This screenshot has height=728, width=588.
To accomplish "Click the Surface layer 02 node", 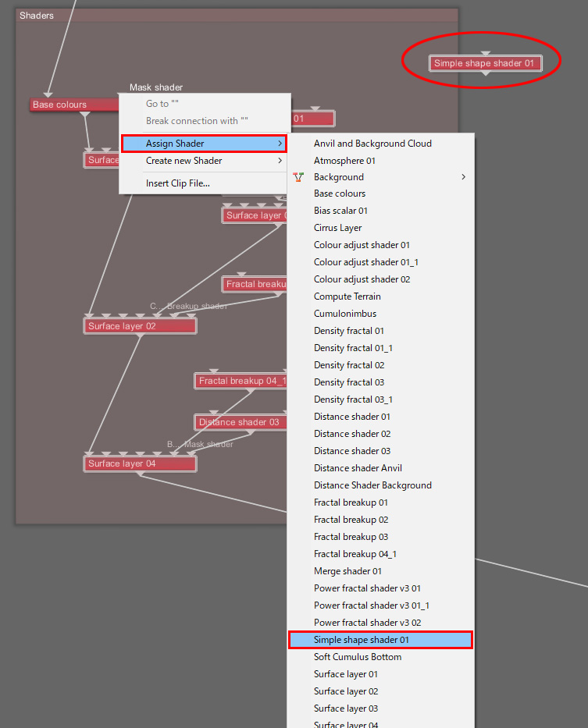I will 139,326.
